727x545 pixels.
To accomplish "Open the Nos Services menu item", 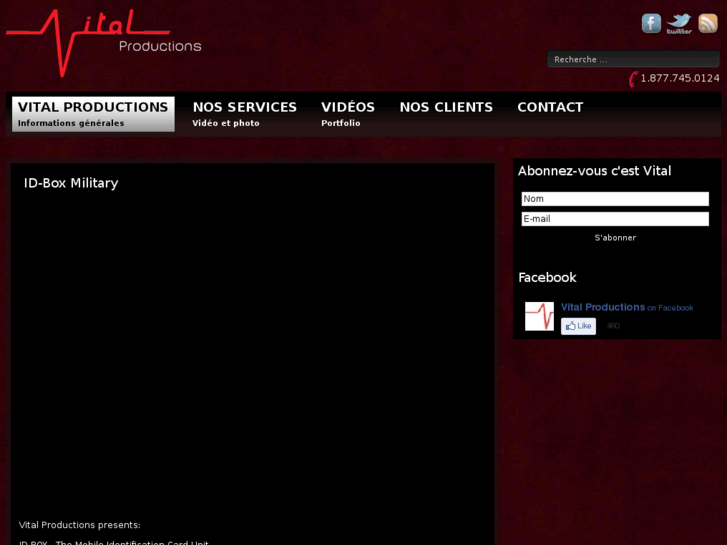I will click(245, 114).
